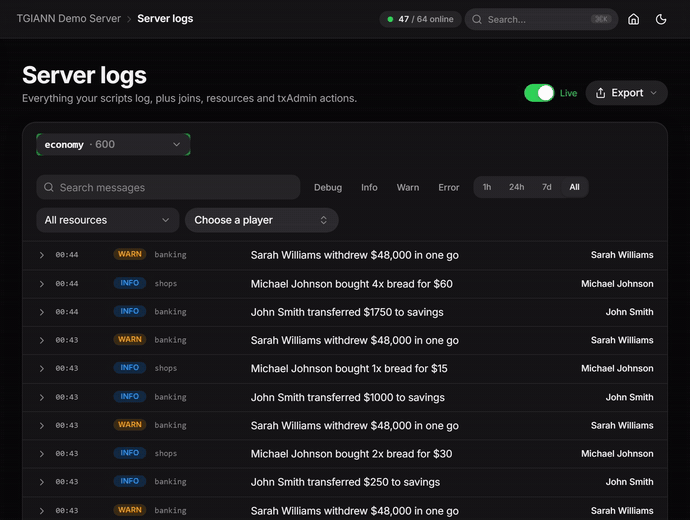This screenshot has height=520, width=690.
Task: Toggle the Live switch off
Action: point(539,93)
